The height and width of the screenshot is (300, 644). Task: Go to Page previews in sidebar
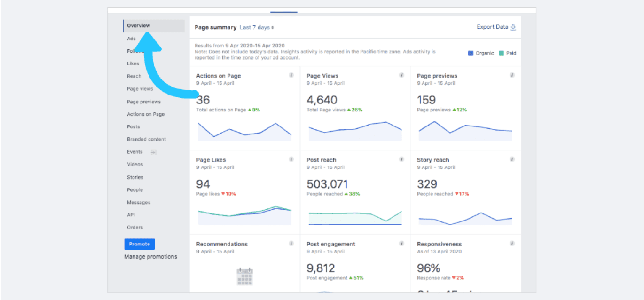[144, 102]
